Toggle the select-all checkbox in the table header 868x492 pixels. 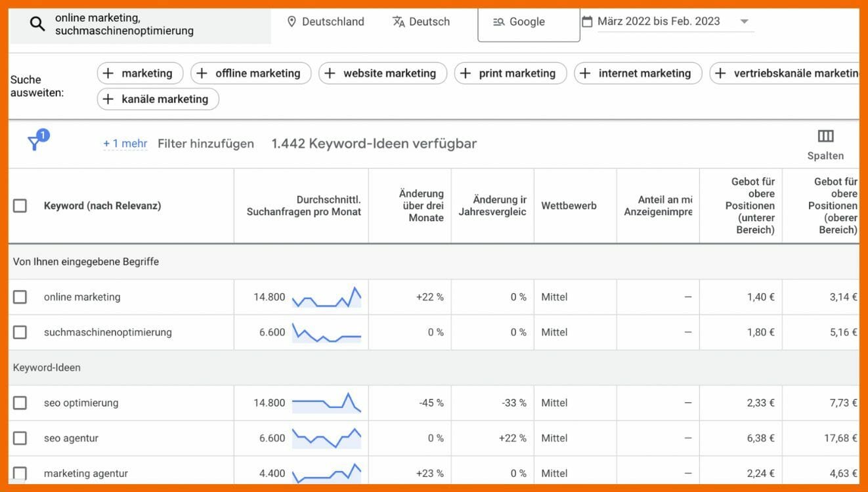tap(20, 205)
